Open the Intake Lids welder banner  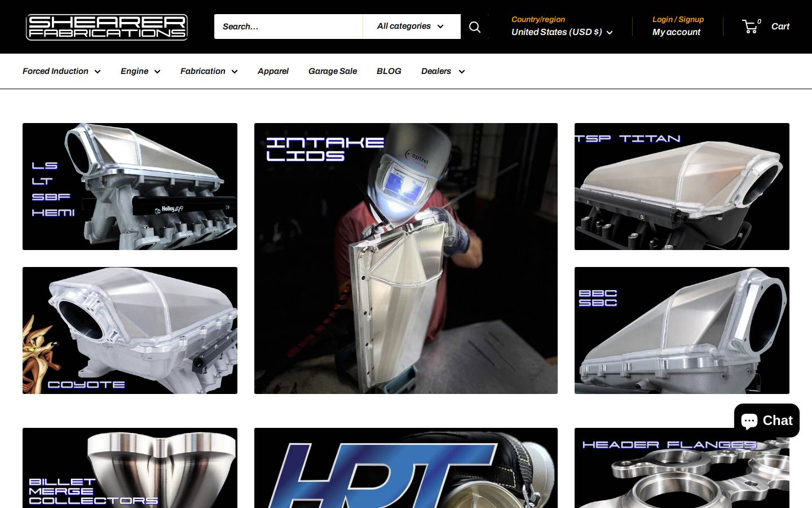[406, 259]
